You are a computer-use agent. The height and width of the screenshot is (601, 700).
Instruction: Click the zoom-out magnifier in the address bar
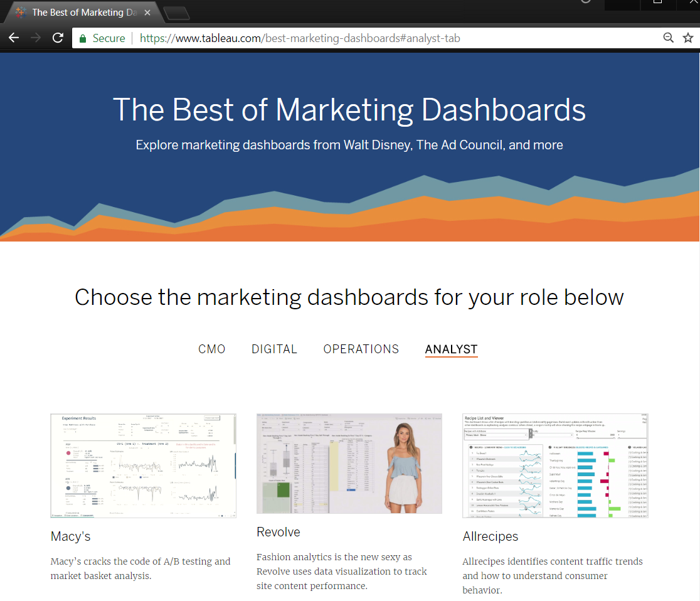pyautogui.click(x=669, y=38)
